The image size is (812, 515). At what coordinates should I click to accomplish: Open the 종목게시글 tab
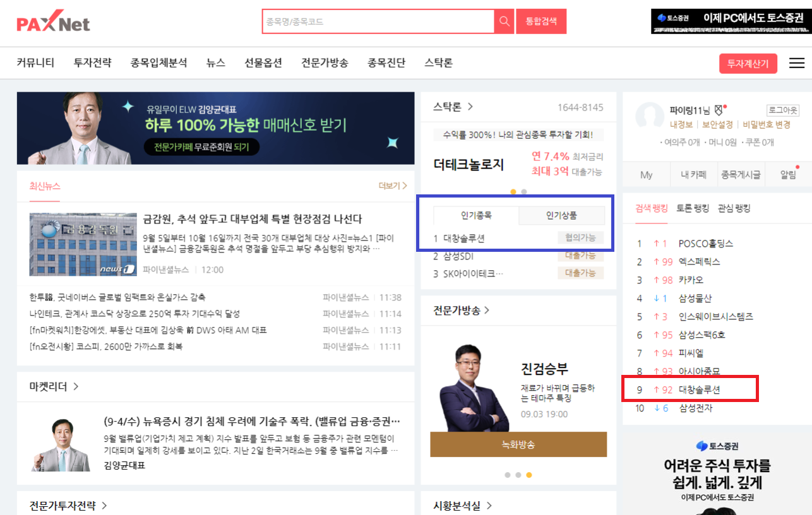pos(741,175)
